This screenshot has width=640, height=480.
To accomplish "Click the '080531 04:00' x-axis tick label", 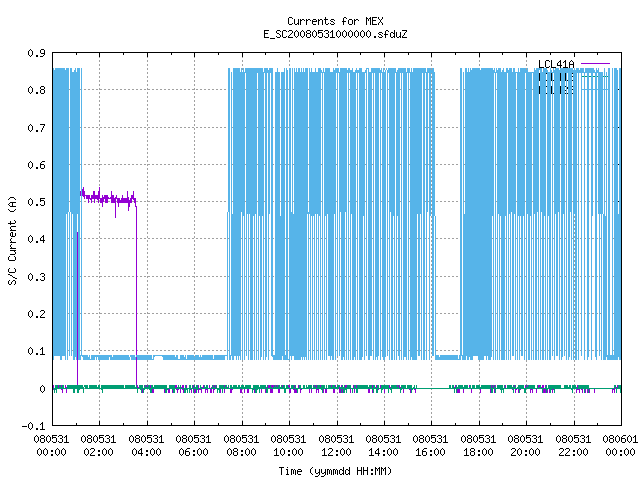I will click(146, 446).
